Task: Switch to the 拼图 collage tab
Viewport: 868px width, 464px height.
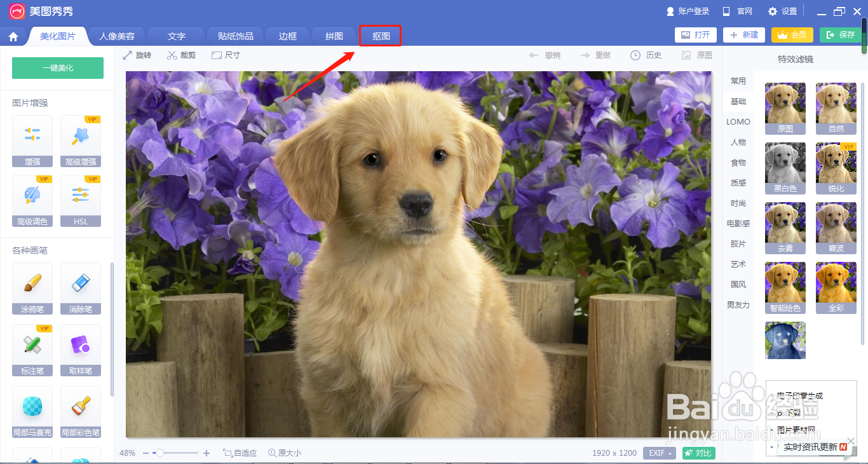Action: point(334,36)
